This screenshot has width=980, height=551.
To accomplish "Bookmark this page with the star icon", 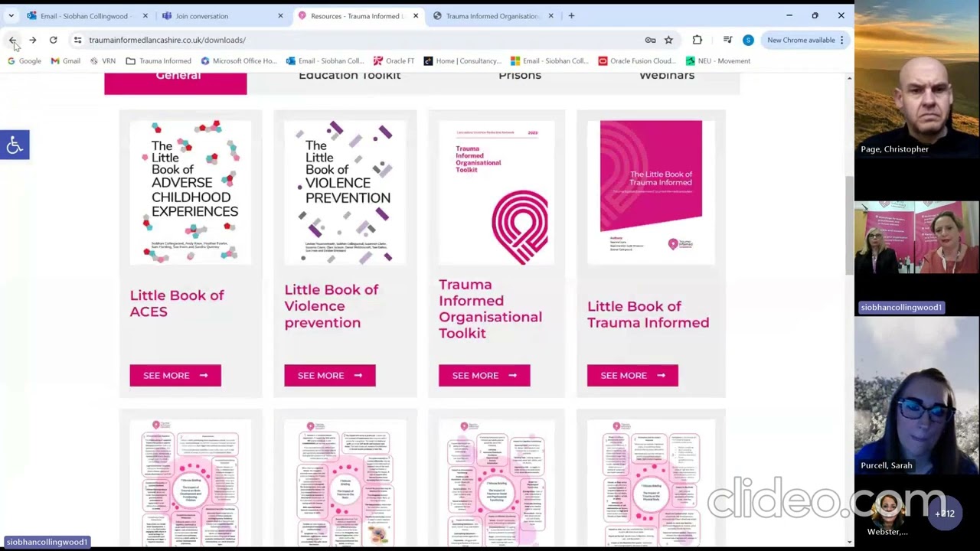I will point(668,40).
